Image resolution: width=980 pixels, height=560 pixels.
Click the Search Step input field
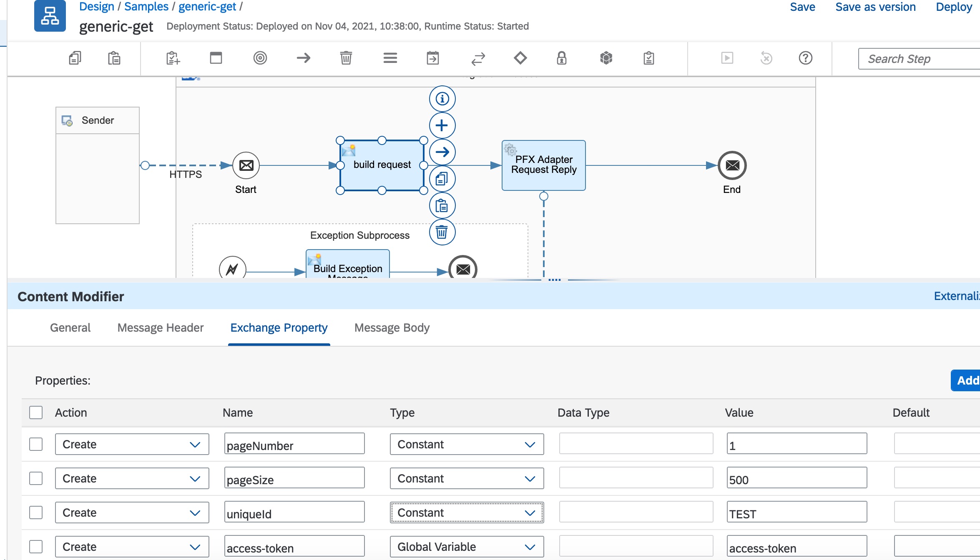[917, 59]
